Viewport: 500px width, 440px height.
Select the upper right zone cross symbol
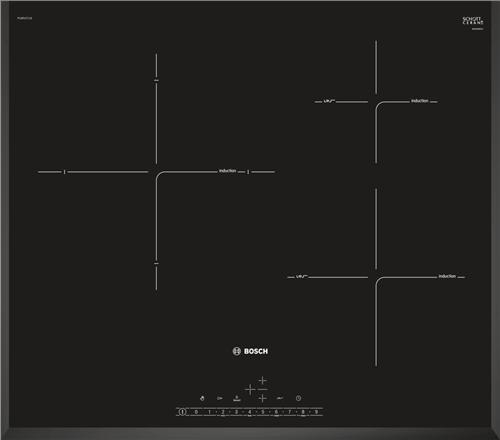263,380
